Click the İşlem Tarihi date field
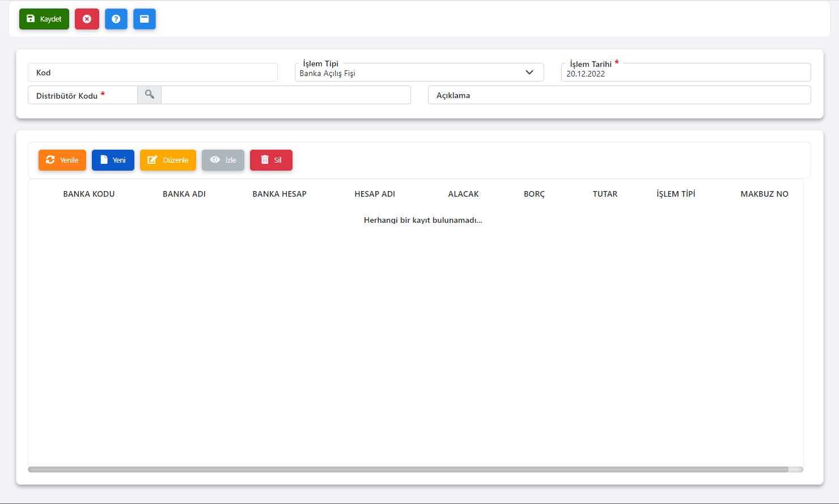This screenshot has height=504, width=839. pyautogui.click(x=685, y=73)
